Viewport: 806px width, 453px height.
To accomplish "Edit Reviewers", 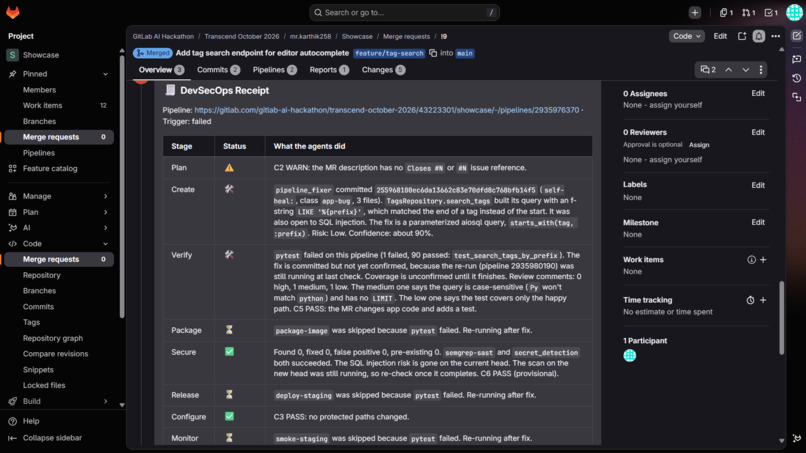I will [758, 132].
